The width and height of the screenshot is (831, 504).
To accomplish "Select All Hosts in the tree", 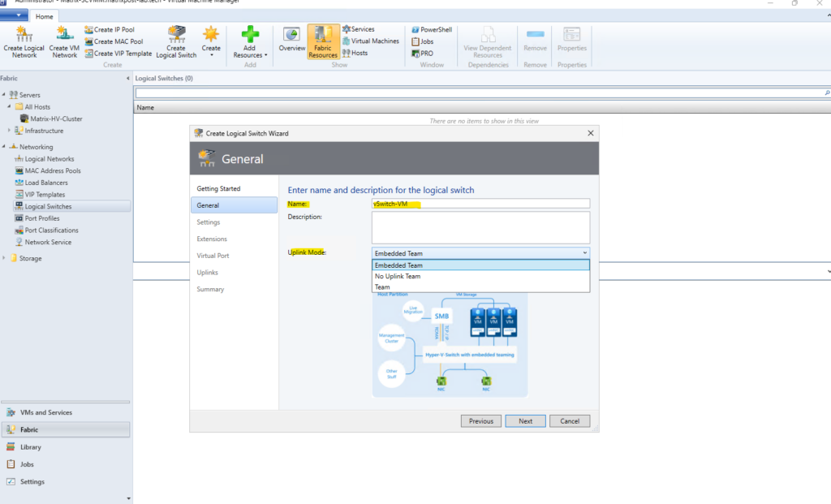I will click(x=37, y=106).
